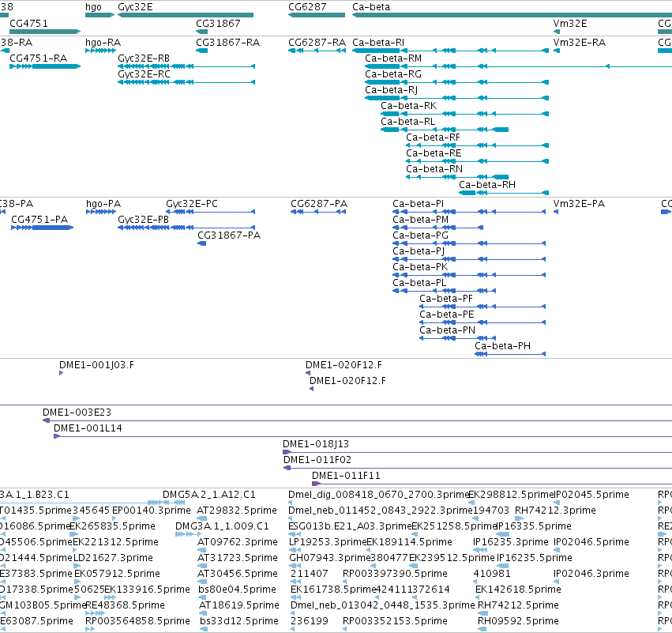Click EST DMG5A.2_1.A12.C1
The height and width of the screenshot is (633, 672).
pyautogui.click(x=209, y=495)
